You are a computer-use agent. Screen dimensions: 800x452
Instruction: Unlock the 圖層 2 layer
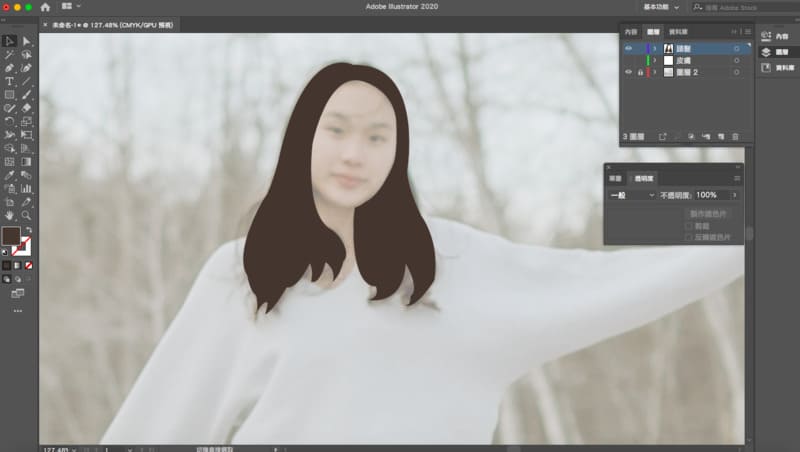(640, 72)
